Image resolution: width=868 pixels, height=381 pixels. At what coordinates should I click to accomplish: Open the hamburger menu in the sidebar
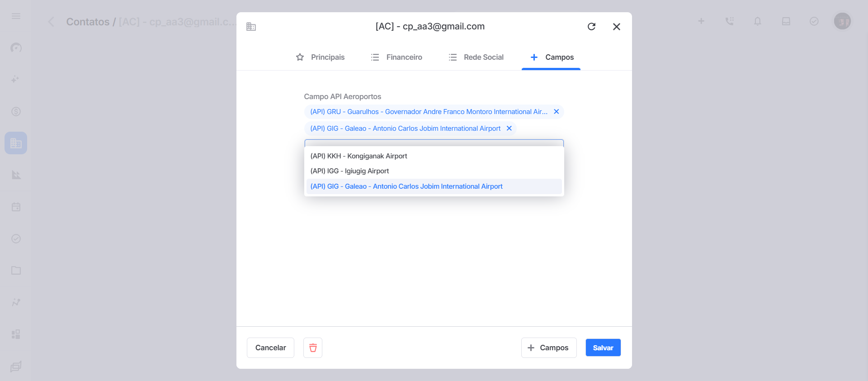(x=16, y=16)
